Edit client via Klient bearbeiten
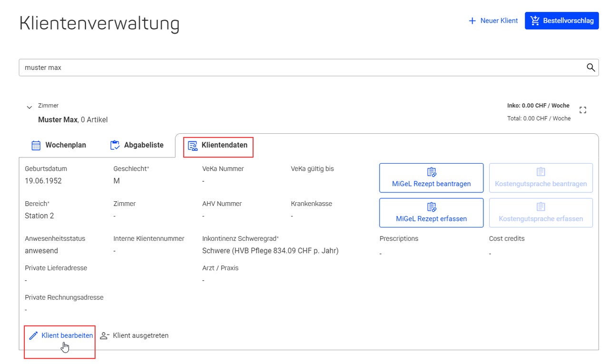The image size is (609, 364). (x=61, y=335)
